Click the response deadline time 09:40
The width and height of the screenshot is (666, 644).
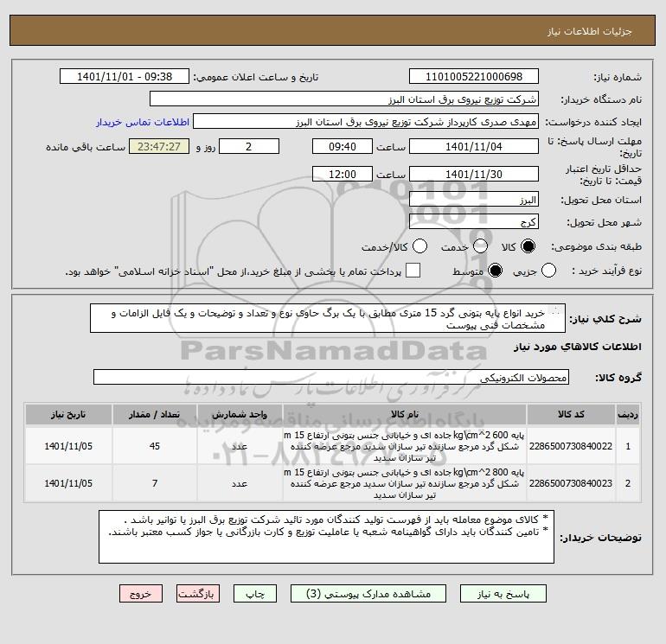tap(343, 146)
